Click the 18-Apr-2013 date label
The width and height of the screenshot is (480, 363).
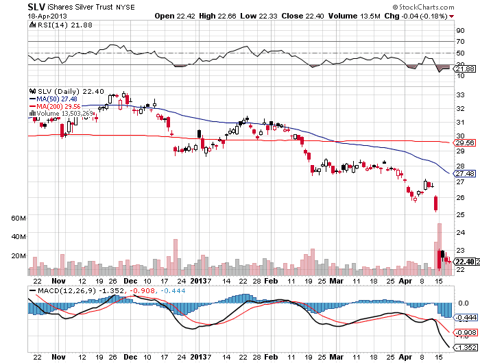click(47, 16)
